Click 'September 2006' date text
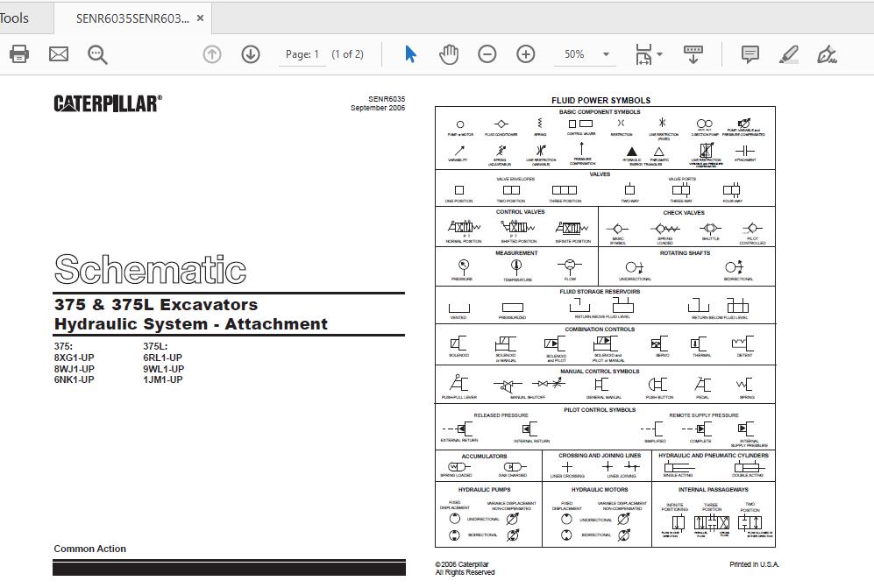Screen dimensions: 874x588 tap(378, 108)
